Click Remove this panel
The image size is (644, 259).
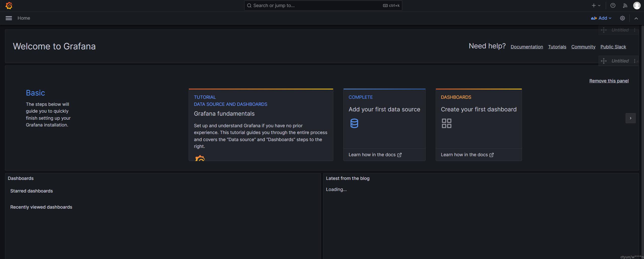click(609, 81)
